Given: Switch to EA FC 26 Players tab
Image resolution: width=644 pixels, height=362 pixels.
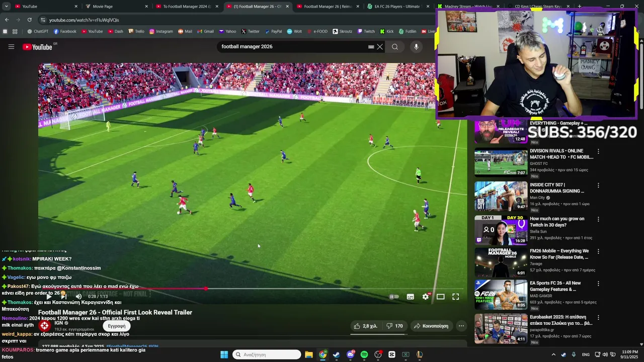Looking at the screenshot, I should click(x=397, y=7).
